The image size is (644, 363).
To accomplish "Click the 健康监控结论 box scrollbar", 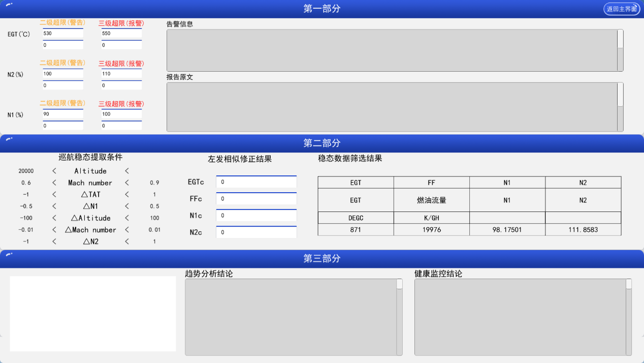I will click(x=629, y=317).
